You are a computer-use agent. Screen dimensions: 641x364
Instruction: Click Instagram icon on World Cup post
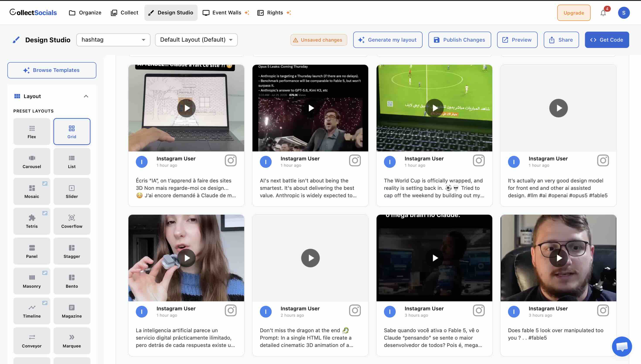[x=479, y=160]
